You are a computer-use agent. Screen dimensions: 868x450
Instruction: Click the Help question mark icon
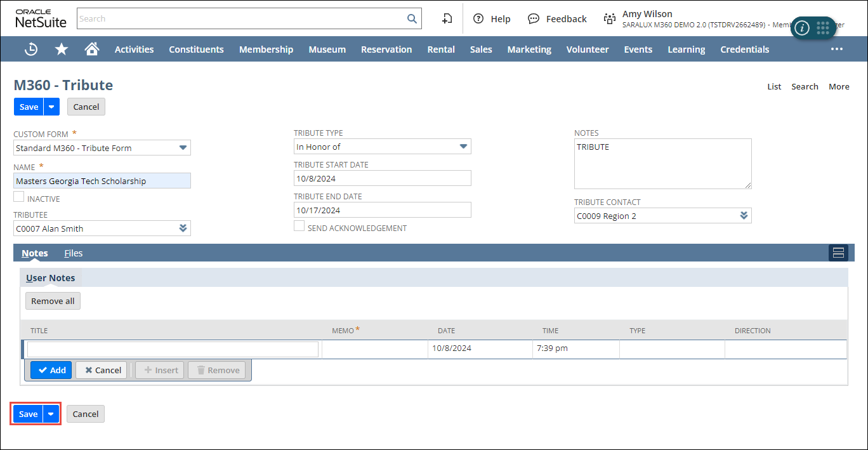[478, 18]
